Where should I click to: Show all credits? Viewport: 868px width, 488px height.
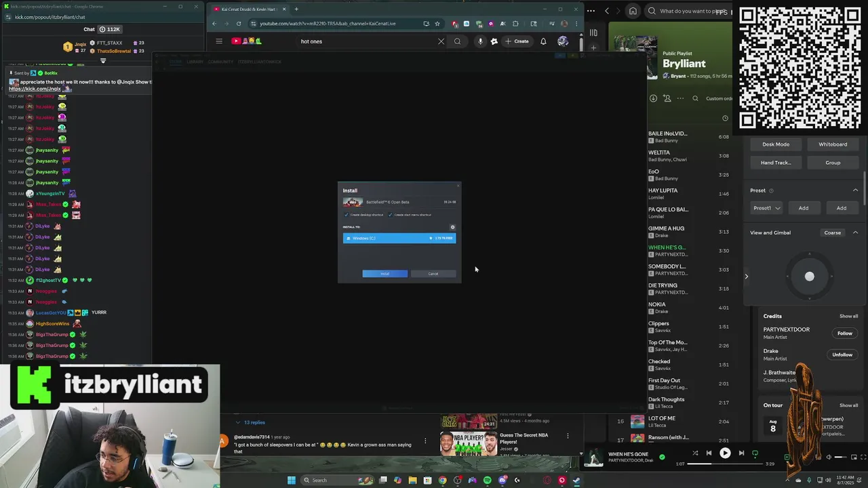[848, 316]
